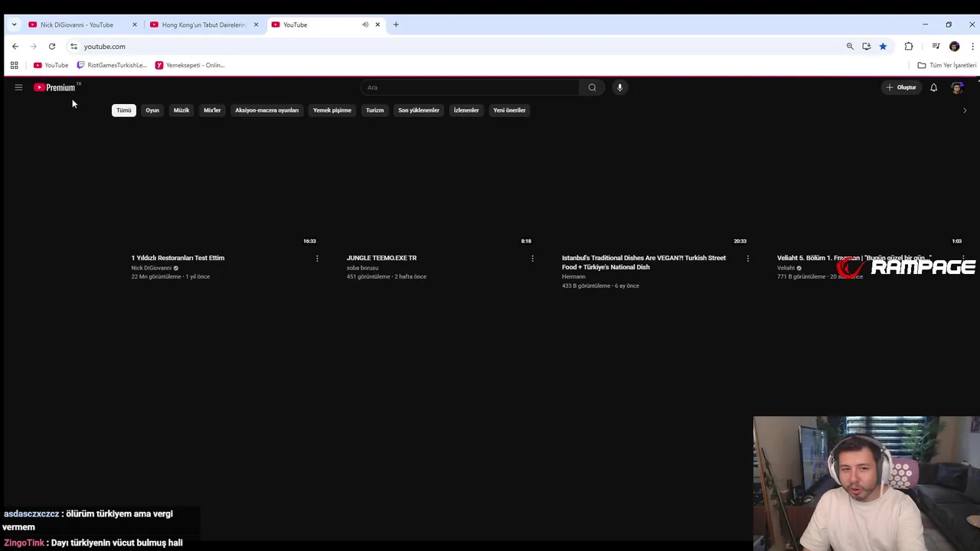
Task: Select the 'İzlenenler' filter chip
Action: click(466, 110)
